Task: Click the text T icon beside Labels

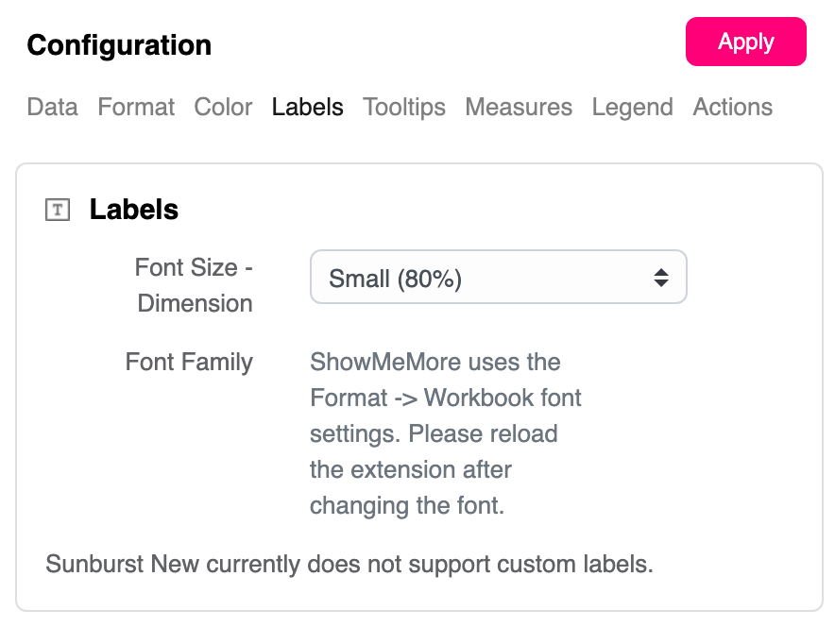Action: coord(59,210)
